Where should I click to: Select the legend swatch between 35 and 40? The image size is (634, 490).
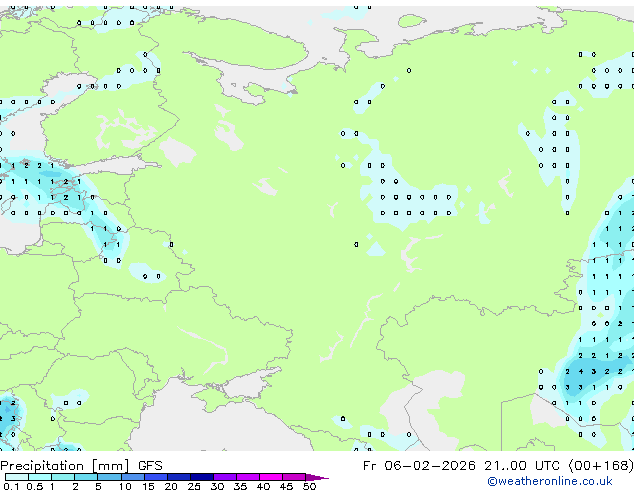248,477
